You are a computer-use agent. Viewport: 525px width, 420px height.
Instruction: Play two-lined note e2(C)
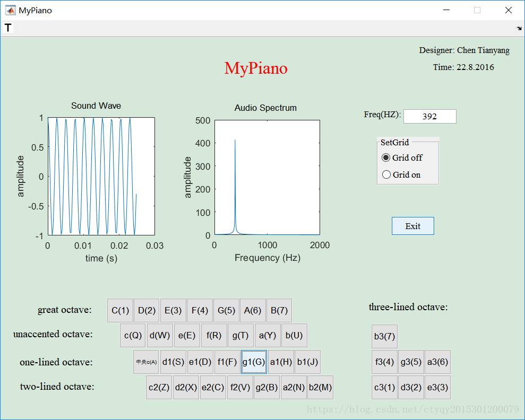click(213, 387)
